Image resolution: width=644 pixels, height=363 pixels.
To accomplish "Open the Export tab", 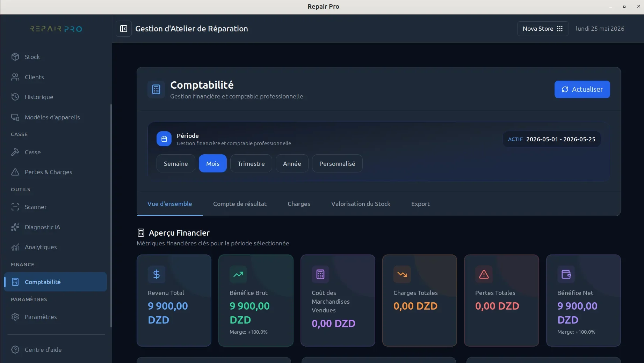I will 420,204.
